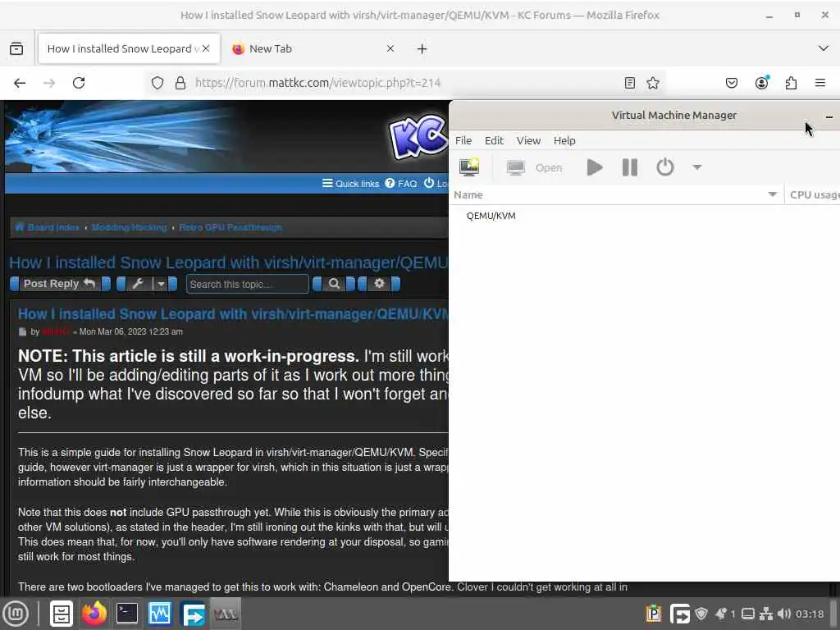
Task: Go forward in Firefox
Action: [x=49, y=83]
